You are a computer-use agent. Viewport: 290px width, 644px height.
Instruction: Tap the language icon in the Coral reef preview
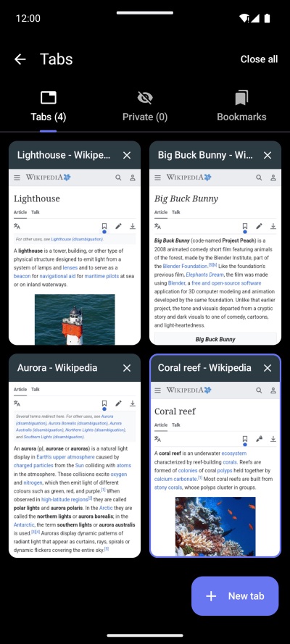tap(157, 439)
